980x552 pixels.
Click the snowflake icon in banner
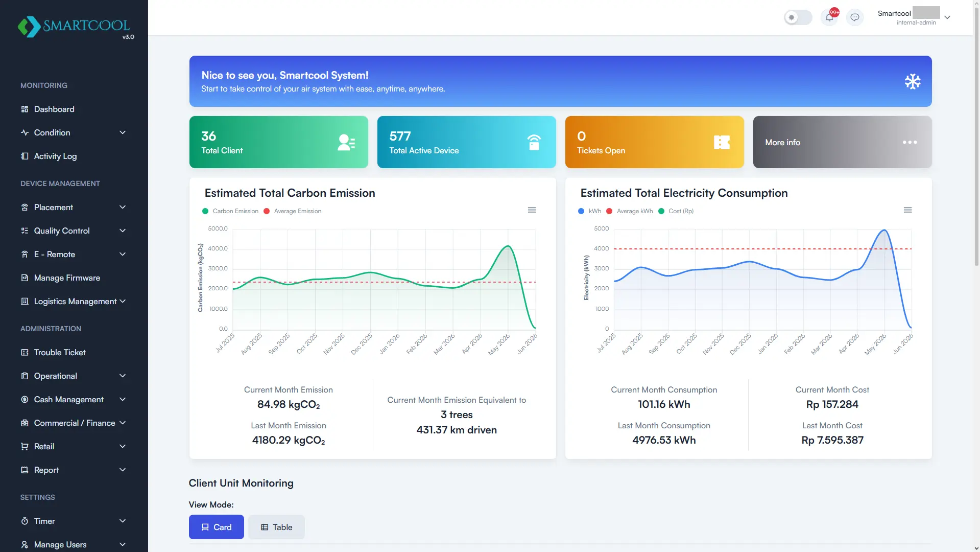[913, 81]
